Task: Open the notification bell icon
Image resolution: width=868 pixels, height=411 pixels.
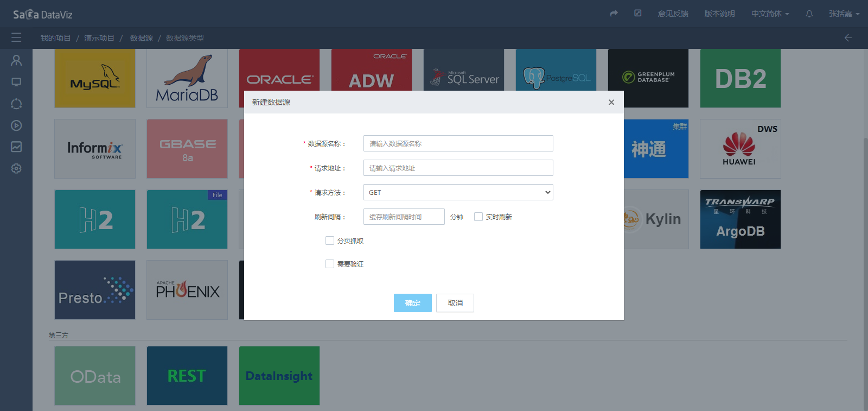Action: pos(809,14)
